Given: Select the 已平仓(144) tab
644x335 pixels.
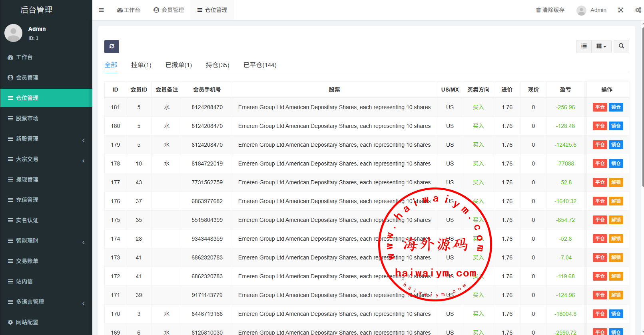Looking at the screenshot, I should point(260,65).
